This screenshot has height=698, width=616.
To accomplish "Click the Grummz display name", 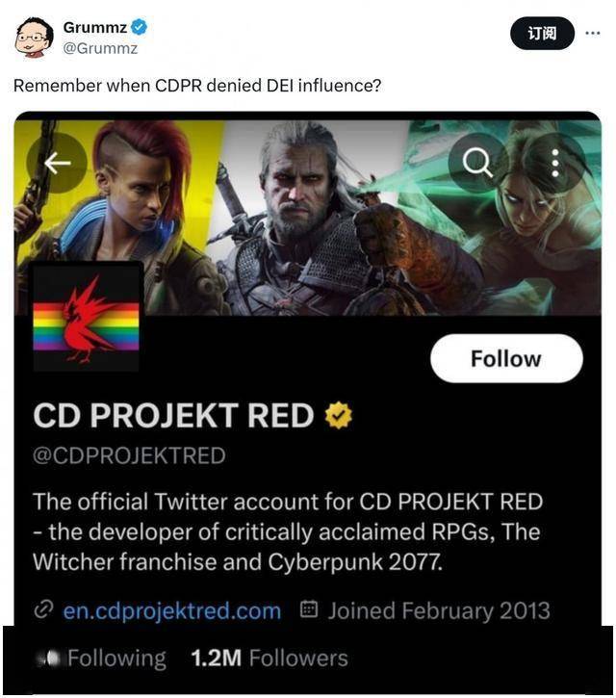I will (94, 28).
